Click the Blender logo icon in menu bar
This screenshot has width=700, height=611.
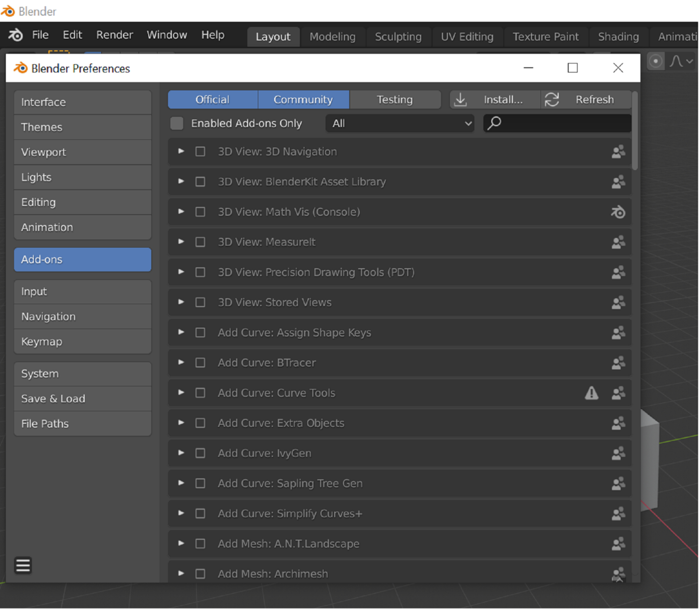pyautogui.click(x=15, y=35)
